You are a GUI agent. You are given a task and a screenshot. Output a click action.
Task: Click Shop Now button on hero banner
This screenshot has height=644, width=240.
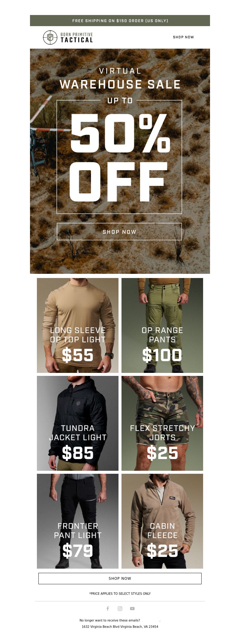coord(119,231)
